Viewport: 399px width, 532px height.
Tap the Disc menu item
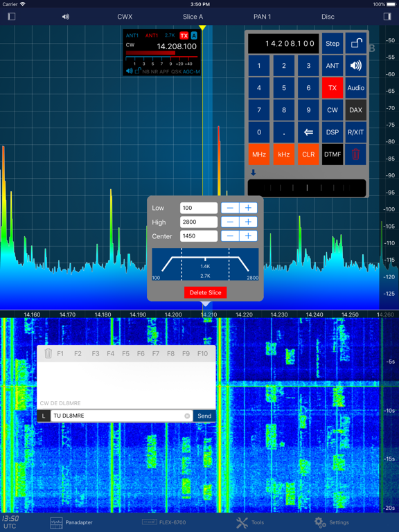click(328, 17)
